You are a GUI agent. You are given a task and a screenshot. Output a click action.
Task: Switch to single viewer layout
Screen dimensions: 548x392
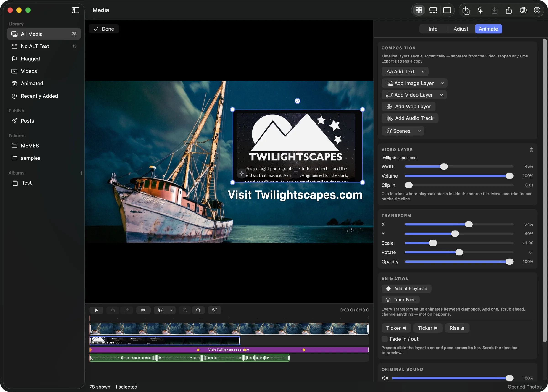(x=447, y=10)
